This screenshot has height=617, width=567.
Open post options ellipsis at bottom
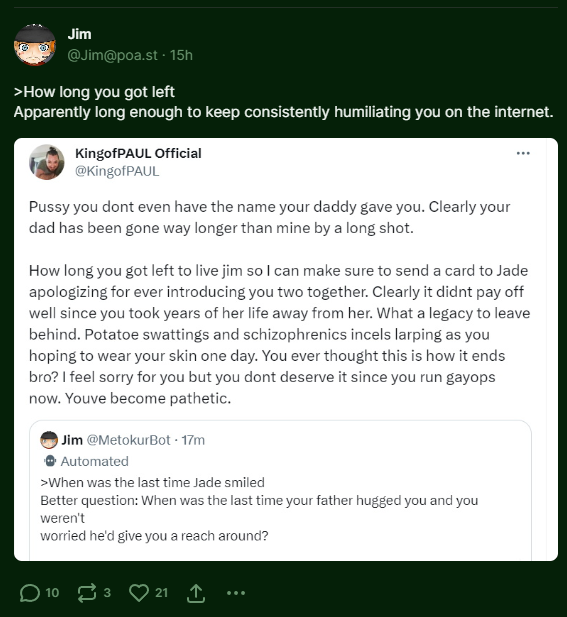tap(236, 593)
